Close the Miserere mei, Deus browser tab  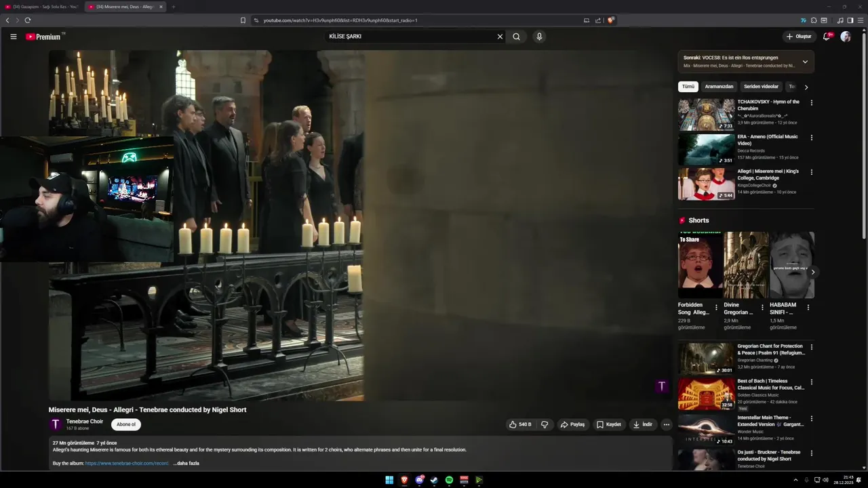(161, 7)
